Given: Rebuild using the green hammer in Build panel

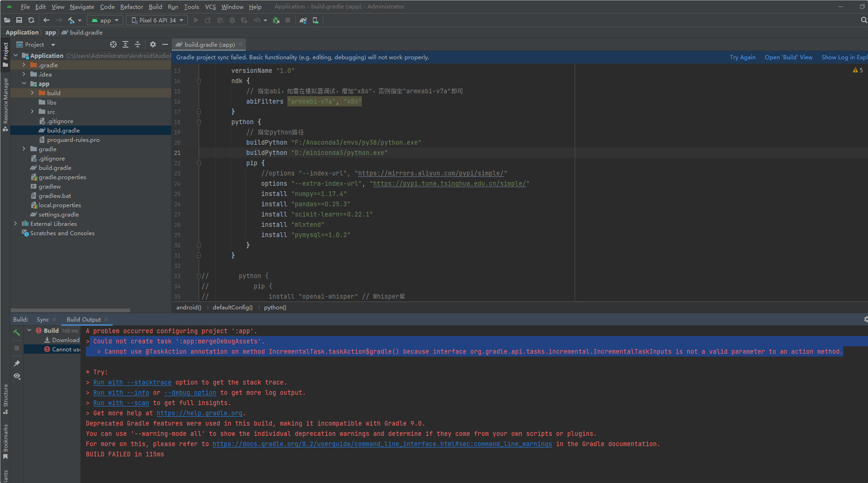Looking at the screenshot, I should tap(17, 332).
